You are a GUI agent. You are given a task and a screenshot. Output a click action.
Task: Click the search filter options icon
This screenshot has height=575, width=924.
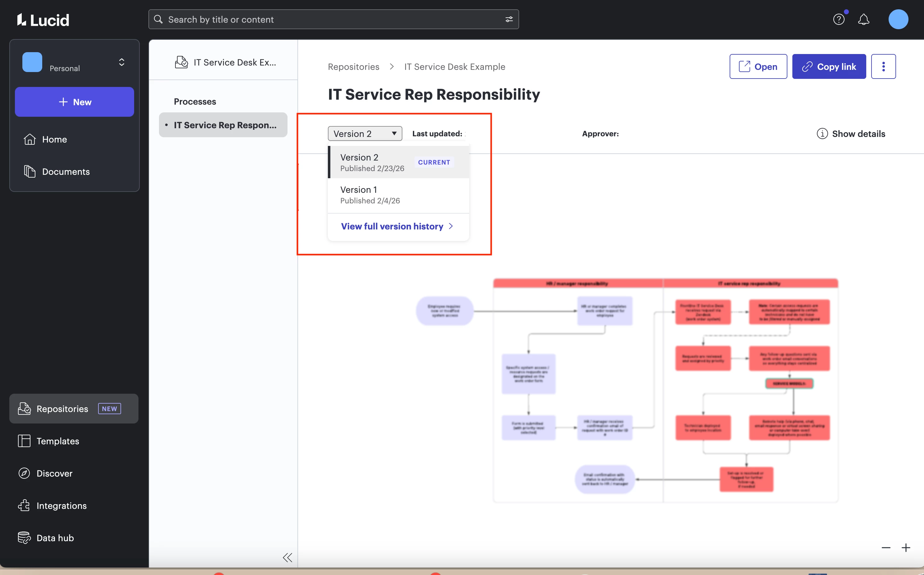click(509, 19)
